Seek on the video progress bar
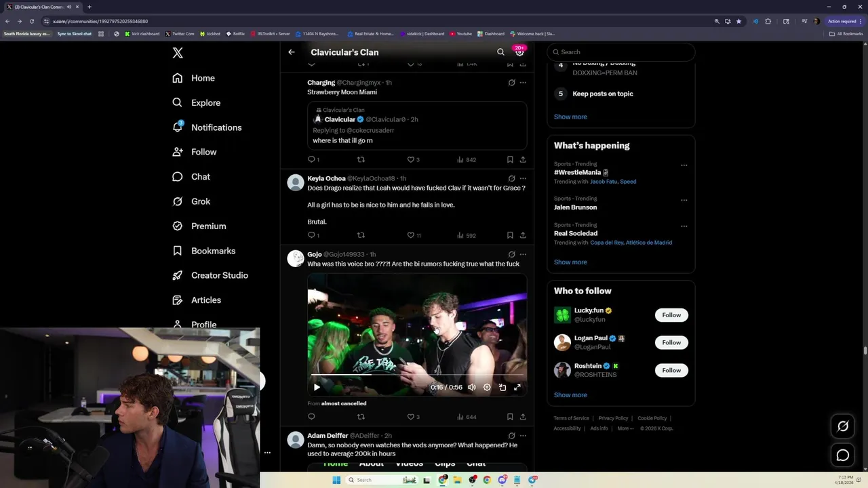 point(417,375)
